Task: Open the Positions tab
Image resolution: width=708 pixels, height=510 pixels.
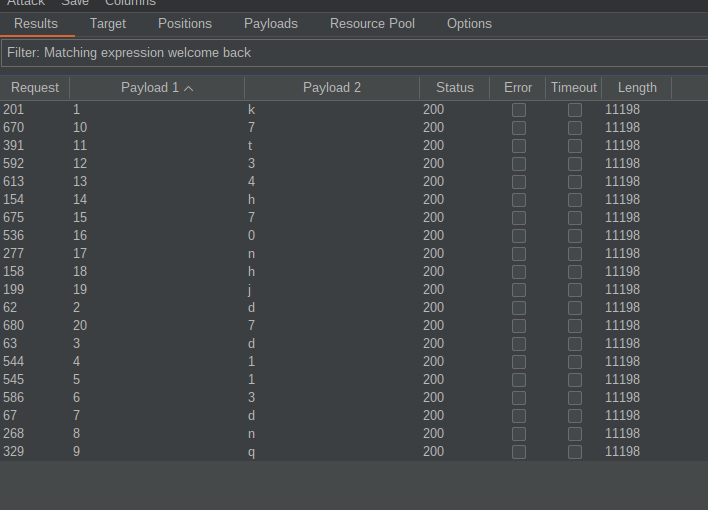Action: (x=185, y=24)
